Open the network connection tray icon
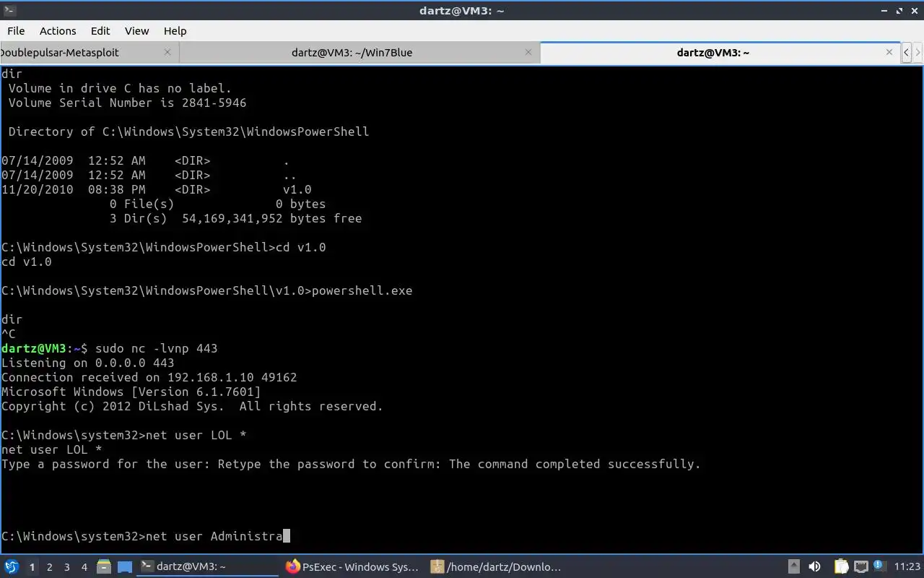Image resolution: width=924 pixels, height=578 pixels. [860, 567]
